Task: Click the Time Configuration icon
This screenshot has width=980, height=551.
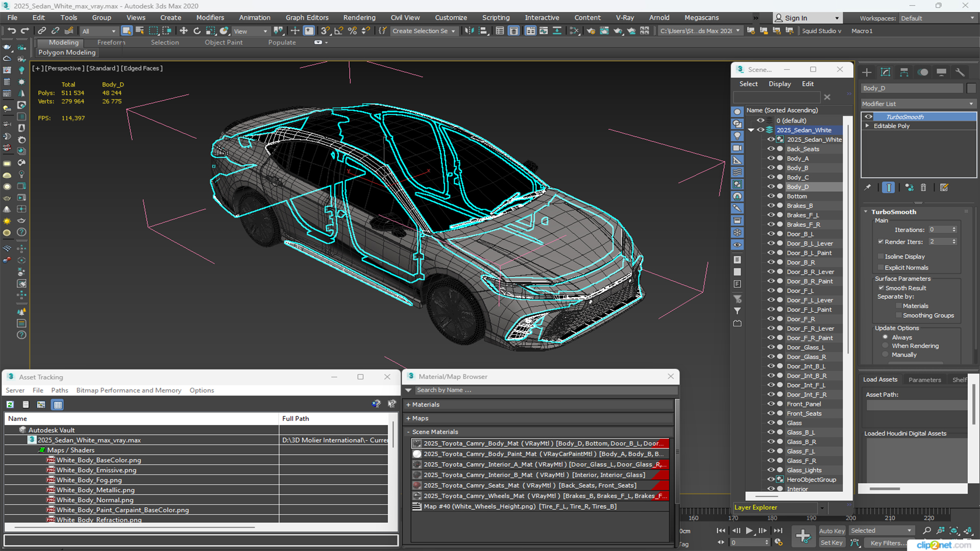Action: (x=778, y=542)
